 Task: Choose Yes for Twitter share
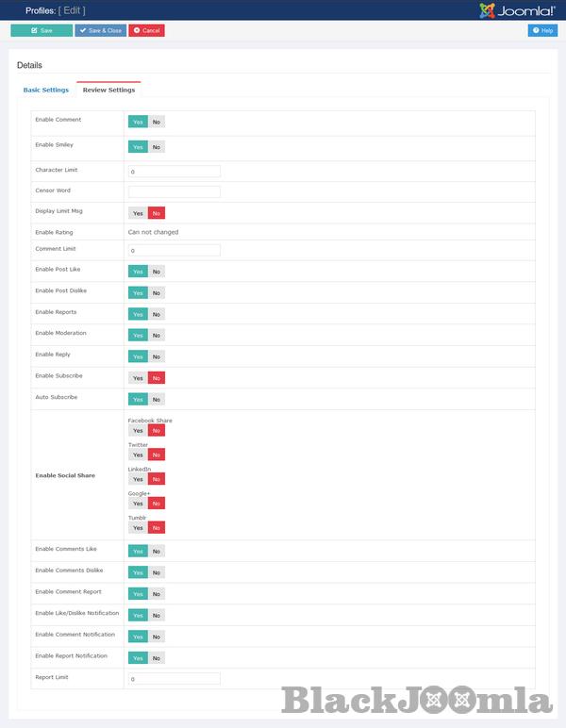(138, 455)
